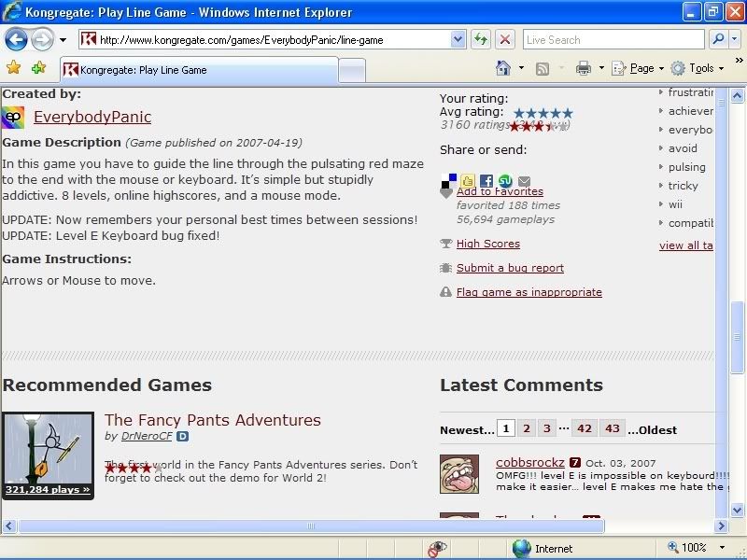The width and height of the screenshot is (747, 560).
Task: Click the Internet security zone indicator
Action: click(543, 549)
